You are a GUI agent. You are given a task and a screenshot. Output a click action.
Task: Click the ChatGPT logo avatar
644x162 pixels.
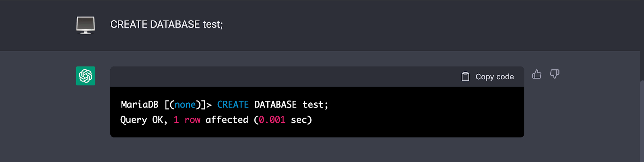85,76
